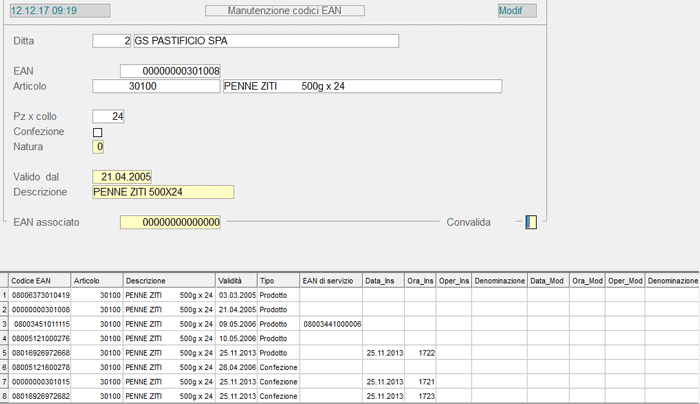Screen dimensions: 700x404
Task: Toggle the Confezione checkbox
Action: [x=98, y=132]
